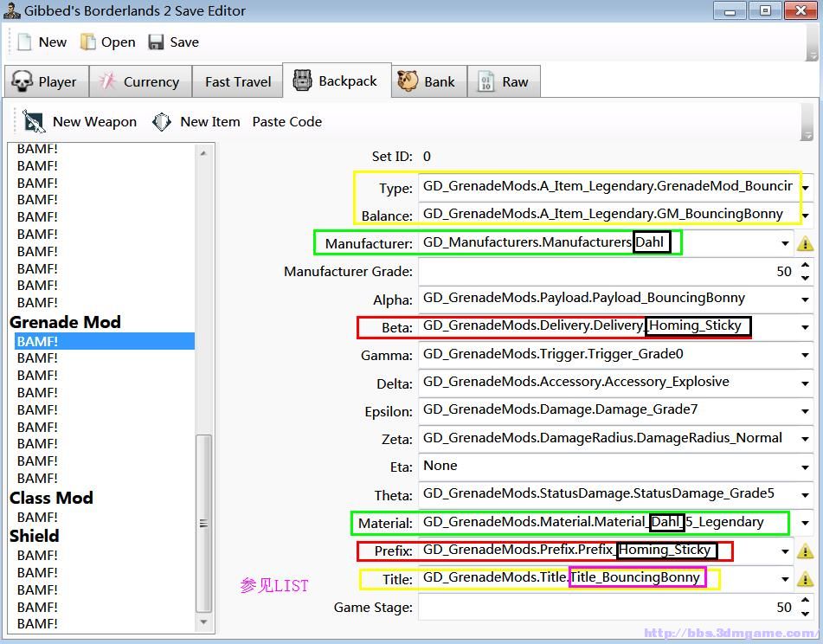Click the Game Stage input field
The width and height of the screenshot is (823, 644).
606,608
